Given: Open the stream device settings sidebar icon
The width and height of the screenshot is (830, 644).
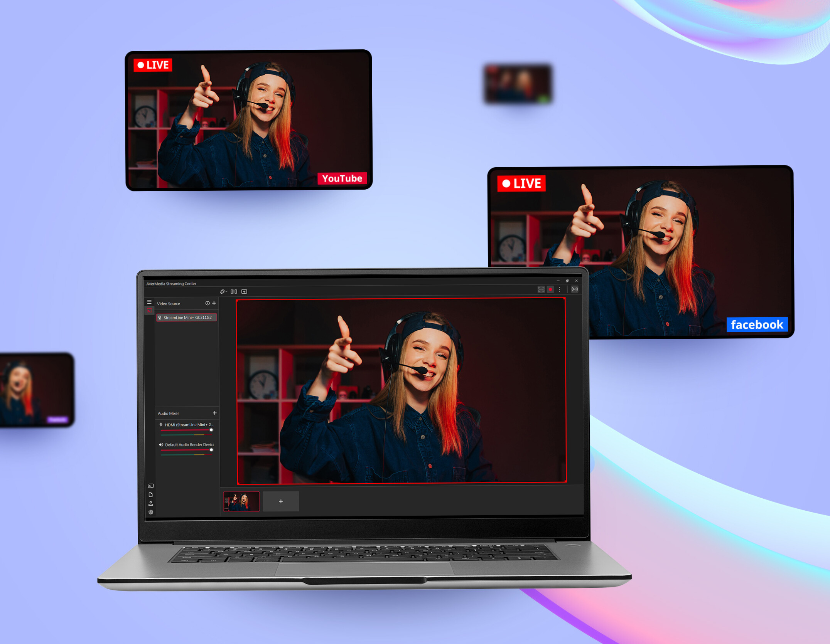Looking at the screenshot, I should click(151, 486).
